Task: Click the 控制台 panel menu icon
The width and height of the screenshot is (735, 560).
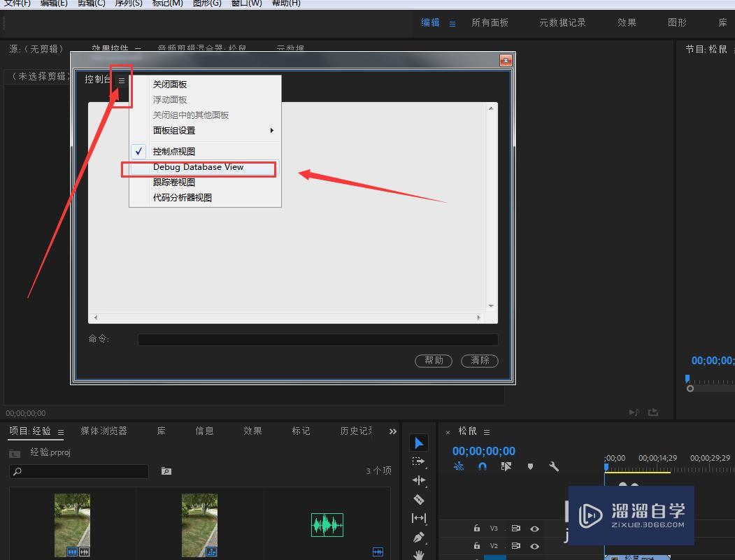Action: pyautogui.click(x=122, y=80)
